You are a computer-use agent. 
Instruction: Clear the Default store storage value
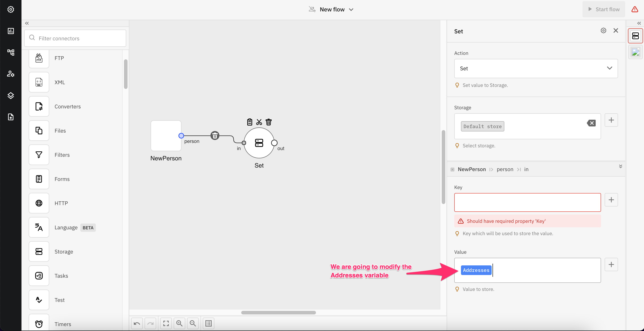591,123
